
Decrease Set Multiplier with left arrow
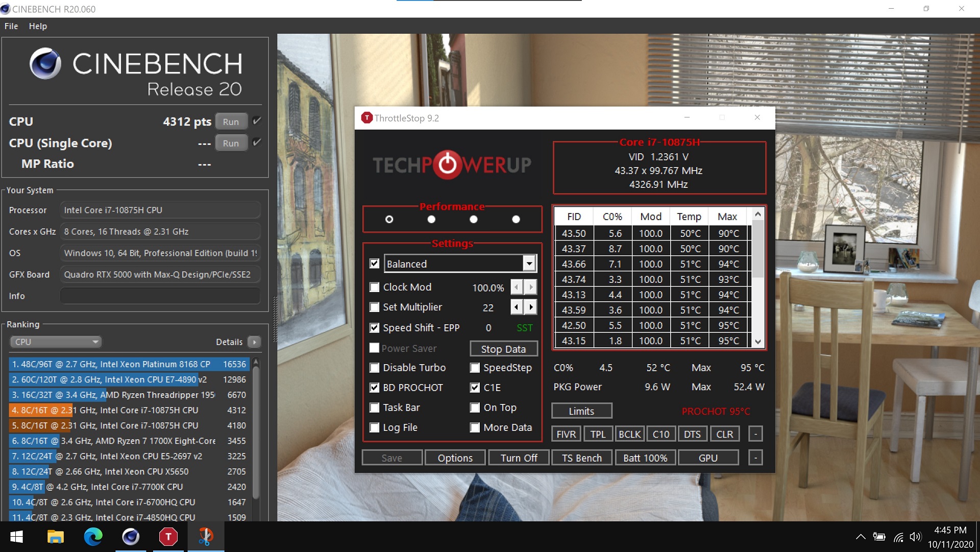pyautogui.click(x=517, y=307)
